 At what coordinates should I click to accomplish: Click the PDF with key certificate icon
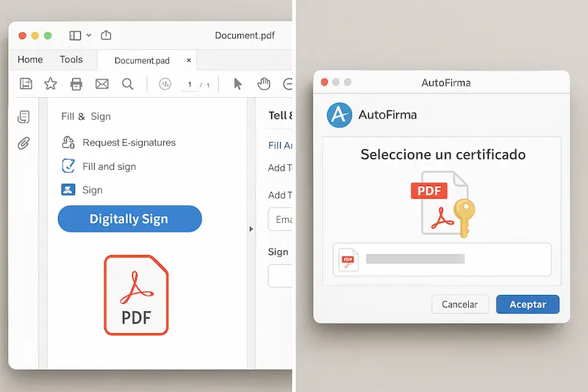tap(443, 204)
